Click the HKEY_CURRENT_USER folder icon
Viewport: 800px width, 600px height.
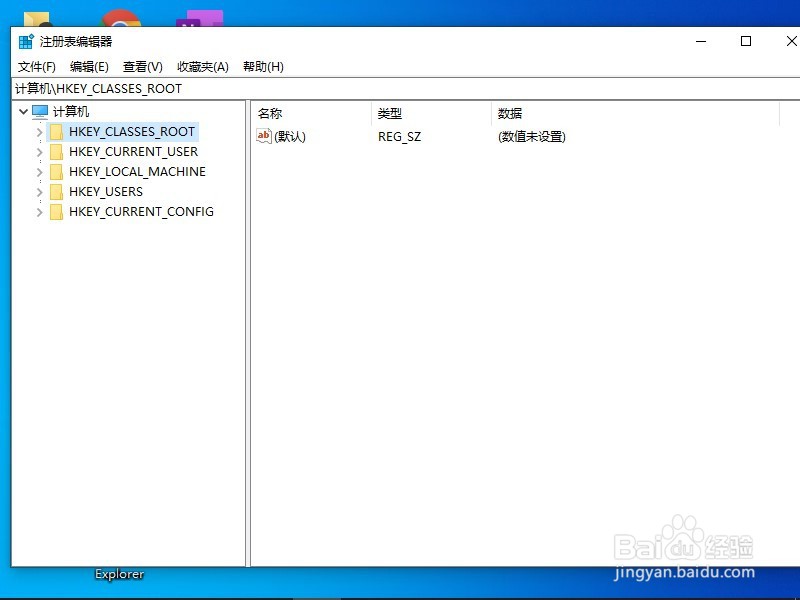[x=56, y=151]
